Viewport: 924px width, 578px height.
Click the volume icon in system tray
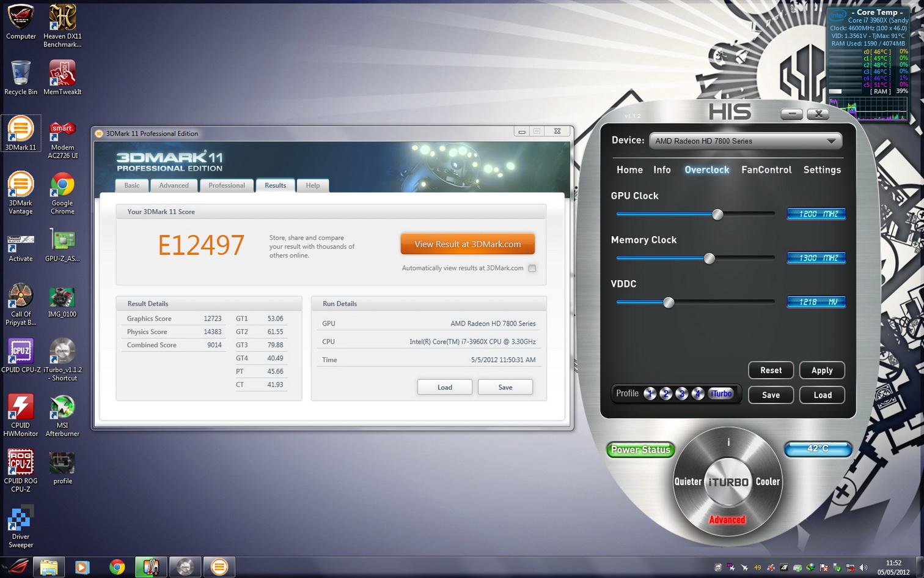pos(864,568)
